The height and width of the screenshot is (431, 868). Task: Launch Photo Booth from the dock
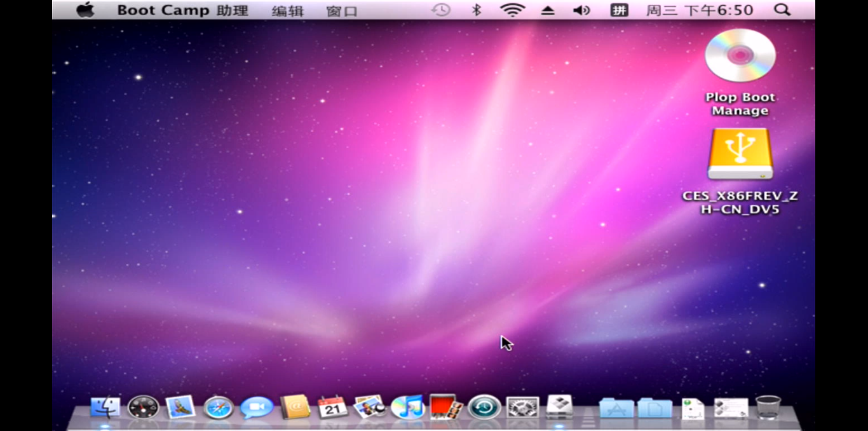point(446,407)
